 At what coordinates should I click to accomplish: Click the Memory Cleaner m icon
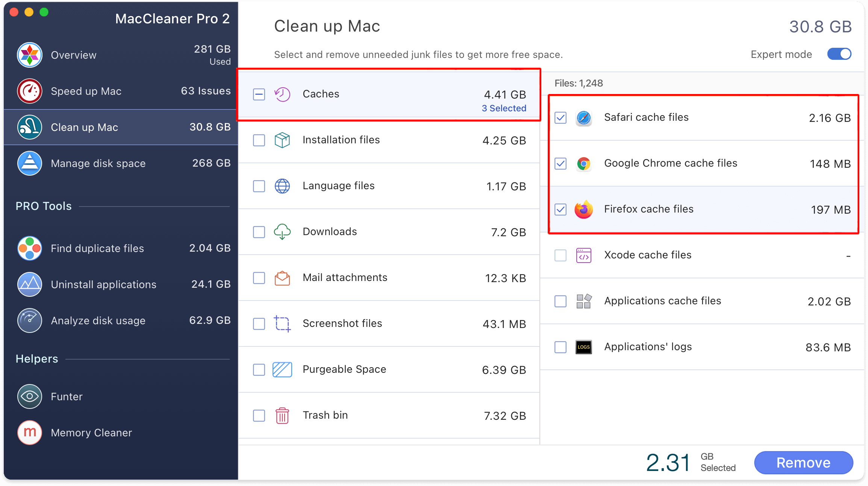(29, 433)
